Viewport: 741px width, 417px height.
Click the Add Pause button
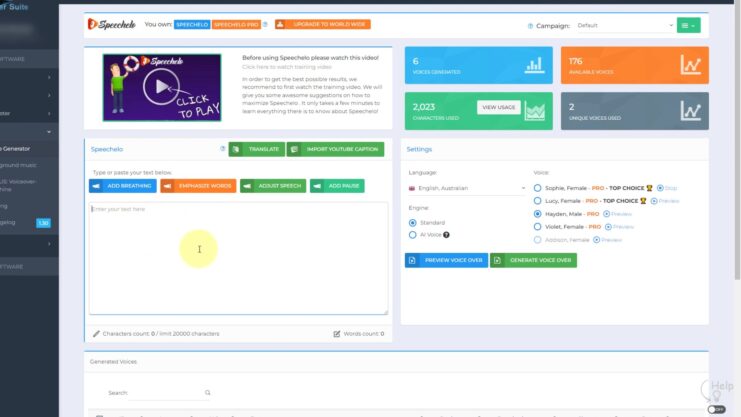[x=337, y=186]
